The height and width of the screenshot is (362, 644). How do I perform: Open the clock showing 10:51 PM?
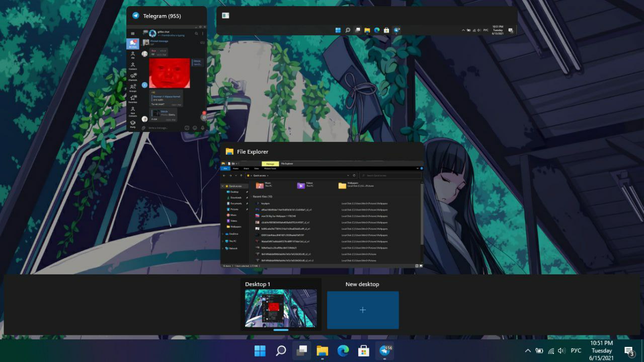pyautogui.click(x=601, y=351)
